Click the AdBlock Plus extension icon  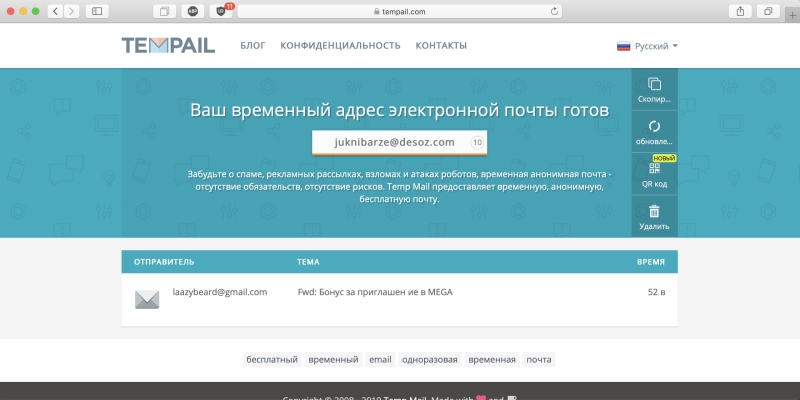tap(193, 11)
